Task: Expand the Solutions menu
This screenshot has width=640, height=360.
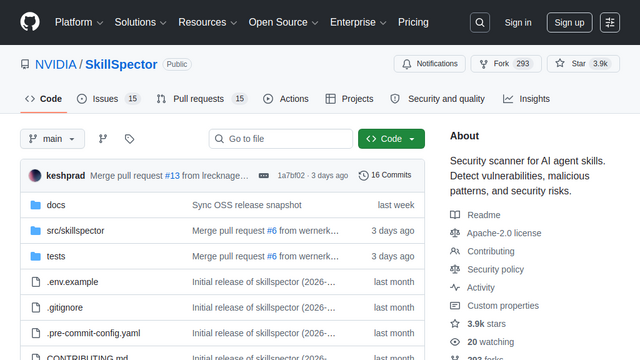Action: pyautogui.click(x=140, y=22)
